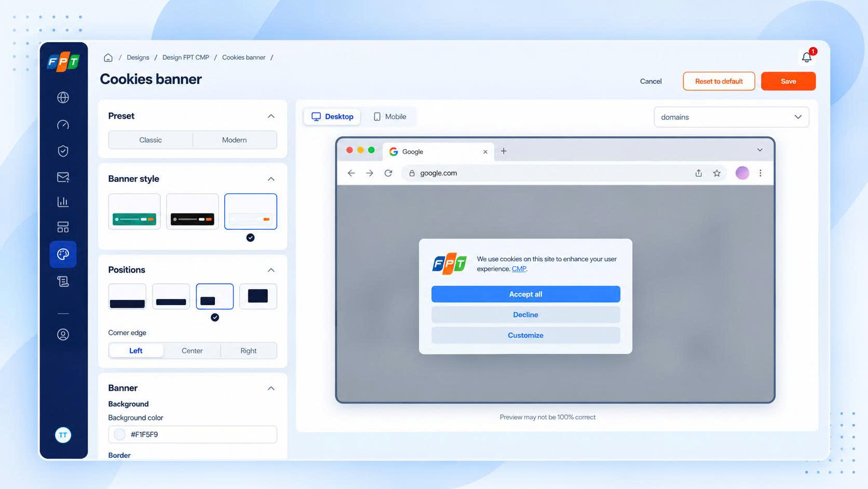Switch to Mobile preview tab
This screenshot has width=868, height=489.
[x=390, y=116]
